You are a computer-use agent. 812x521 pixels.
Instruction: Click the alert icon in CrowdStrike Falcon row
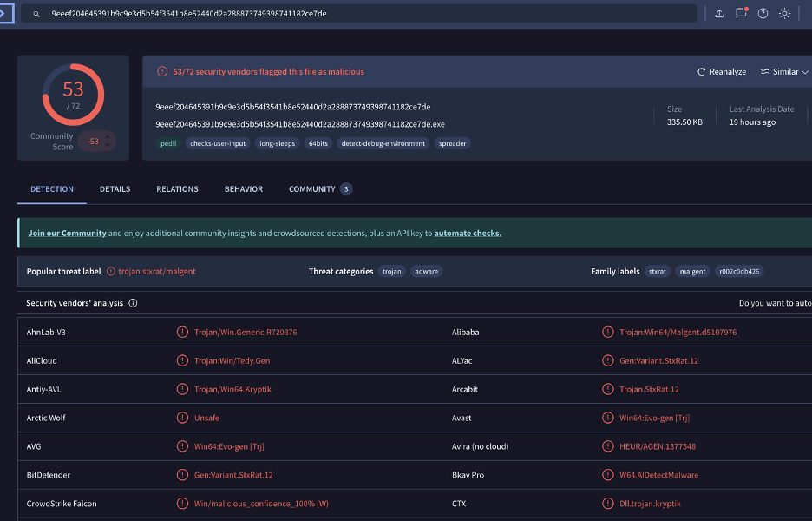[182, 503]
